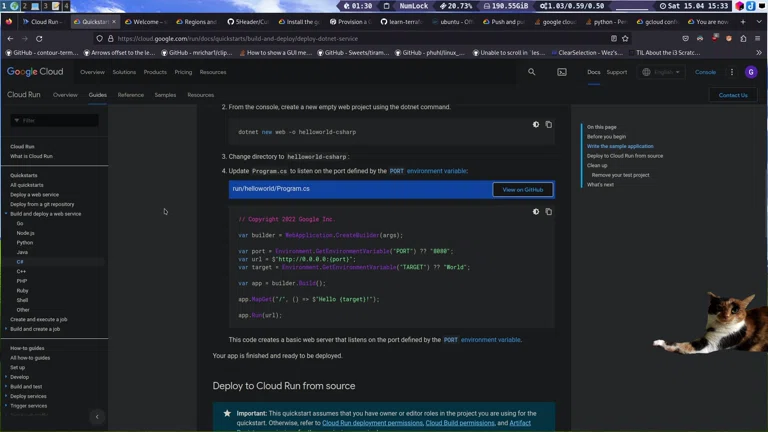
Task: Toggle dark theme on Program.cs code block
Action: (536, 212)
